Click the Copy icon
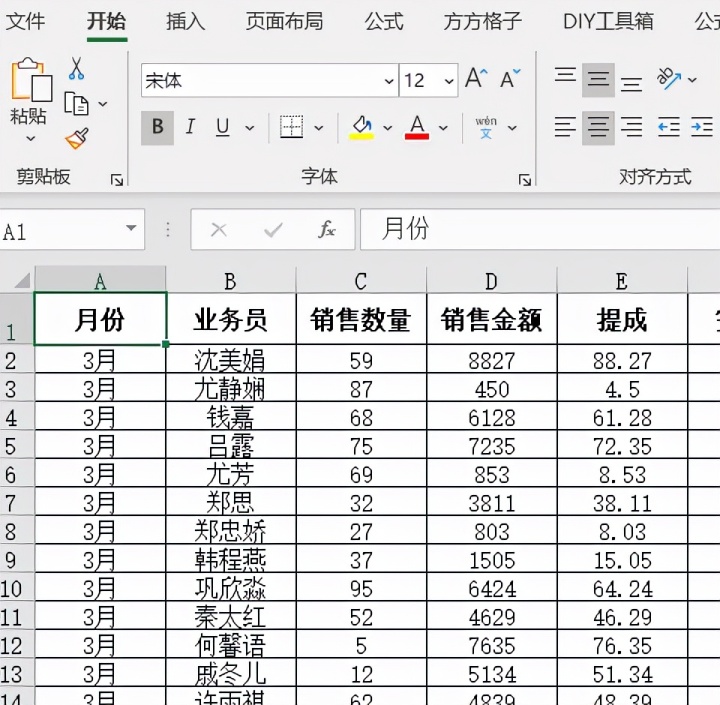720x705 pixels. (76, 103)
